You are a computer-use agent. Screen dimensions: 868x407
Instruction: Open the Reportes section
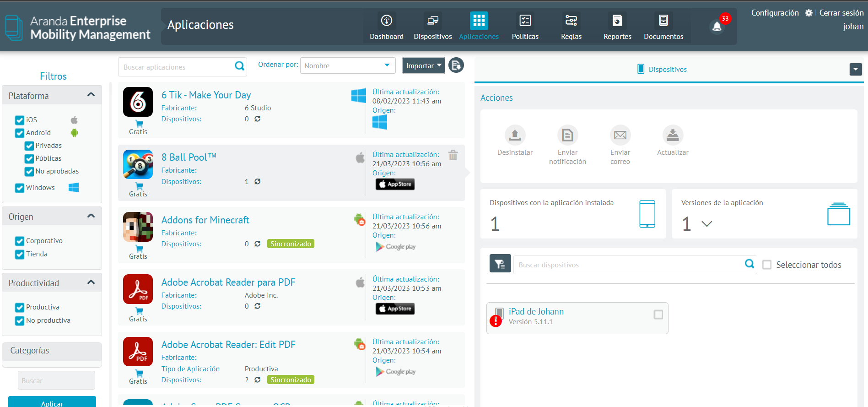(x=617, y=27)
